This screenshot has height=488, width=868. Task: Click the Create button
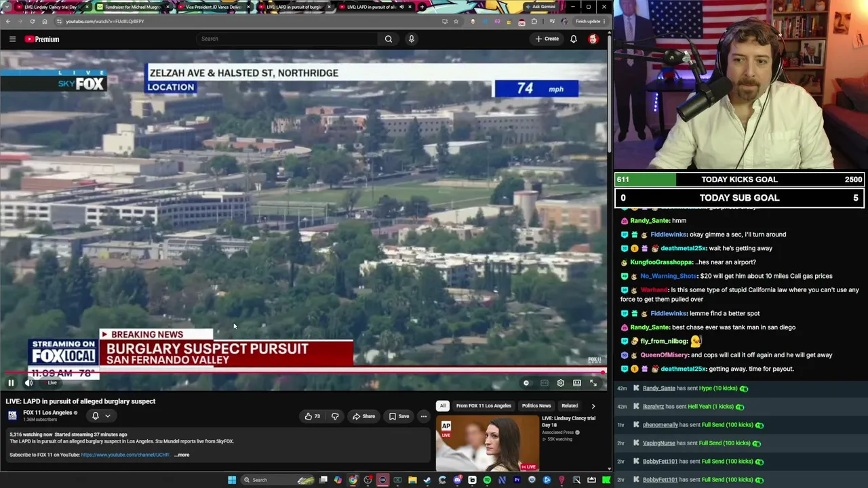[547, 39]
